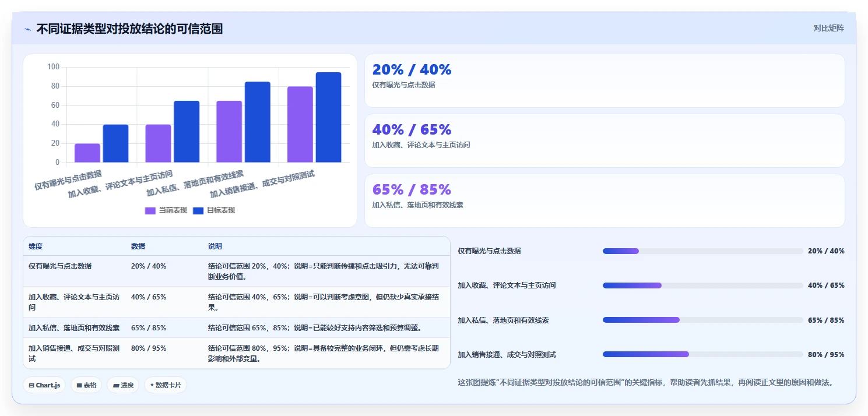The image size is (868, 416).
Task: Toggle the 目标表现 legend swatch
Action: [x=198, y=210]
